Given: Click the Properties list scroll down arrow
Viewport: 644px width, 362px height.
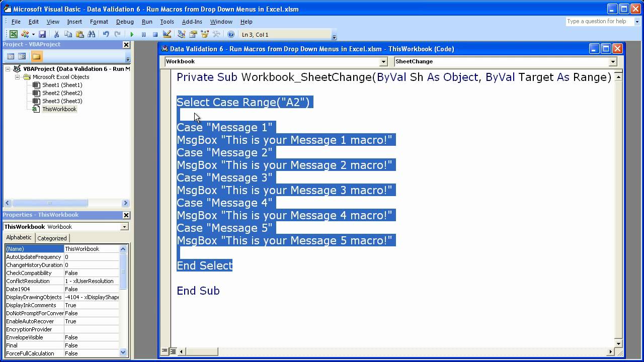Looking at the screenshot, I should 123,353.
